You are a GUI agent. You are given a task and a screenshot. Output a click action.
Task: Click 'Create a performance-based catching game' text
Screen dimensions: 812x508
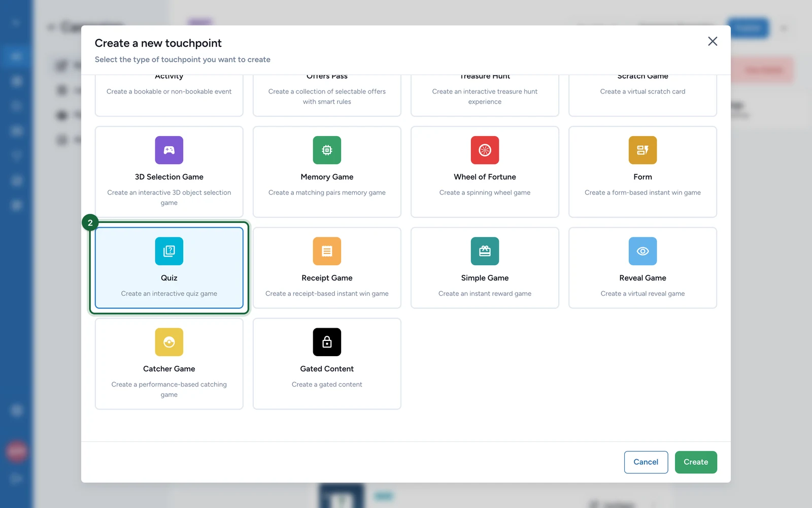(169, 390)
